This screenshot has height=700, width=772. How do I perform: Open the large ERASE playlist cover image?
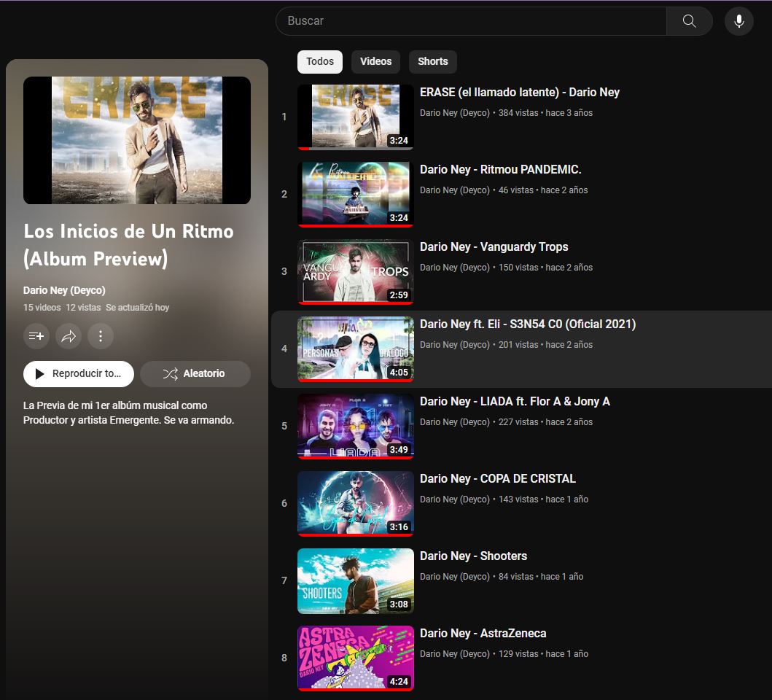137,141
